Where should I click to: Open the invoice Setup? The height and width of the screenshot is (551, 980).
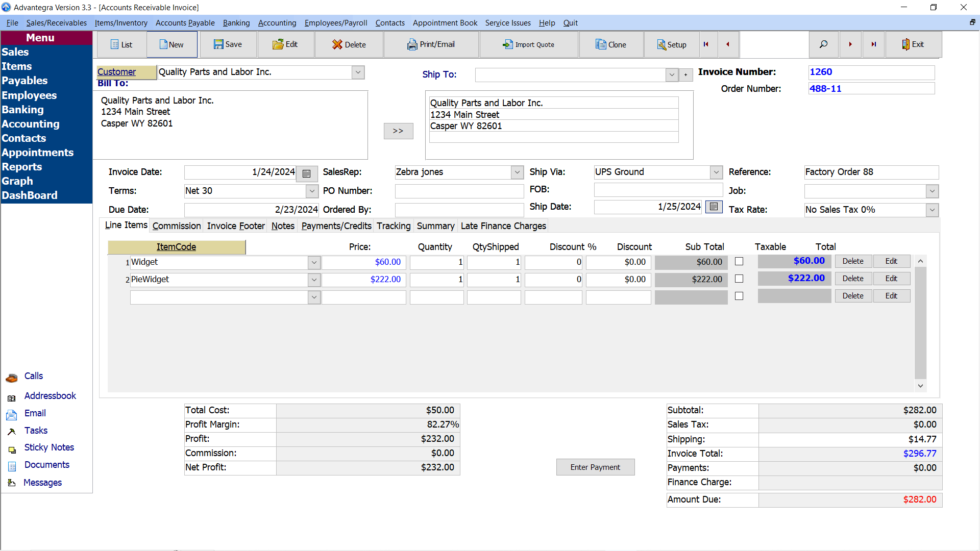coord(672,44)
